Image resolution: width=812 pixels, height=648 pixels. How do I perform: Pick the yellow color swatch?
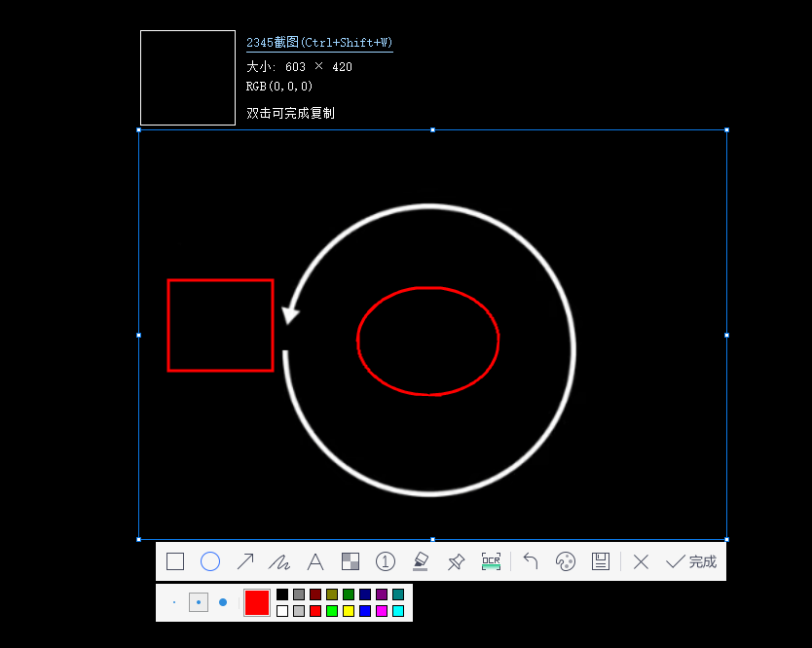click(x=350, y=610)
